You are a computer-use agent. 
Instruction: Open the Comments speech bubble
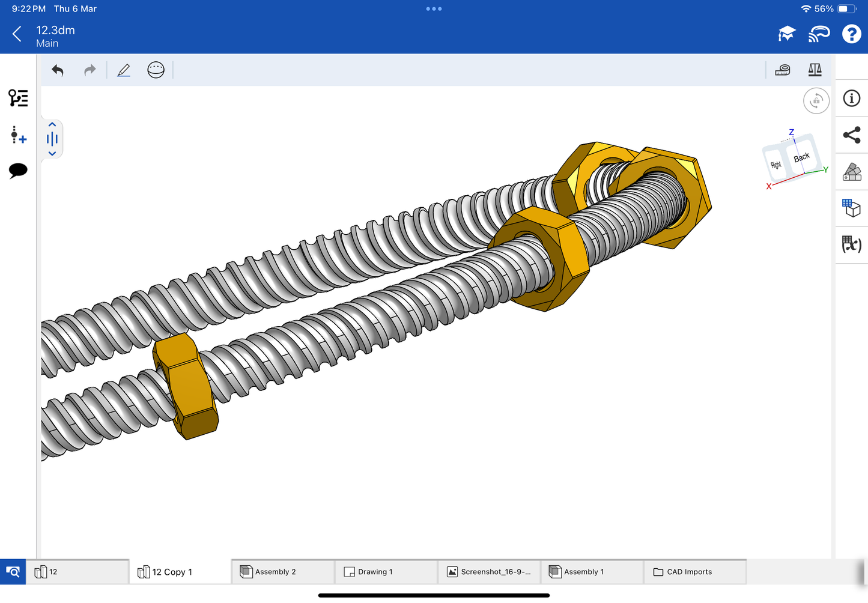coord(18,171)
